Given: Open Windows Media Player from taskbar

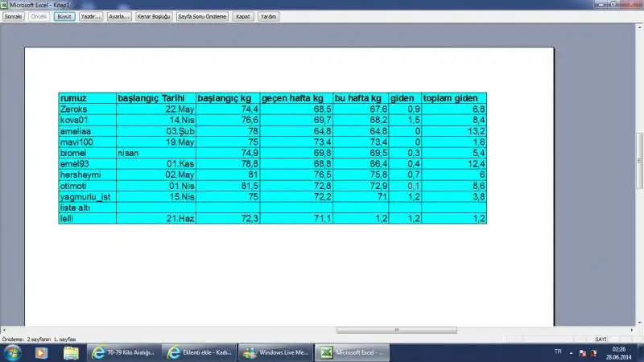Looking at the screenshot, I should pyautogui.click(x=41, y=352).
